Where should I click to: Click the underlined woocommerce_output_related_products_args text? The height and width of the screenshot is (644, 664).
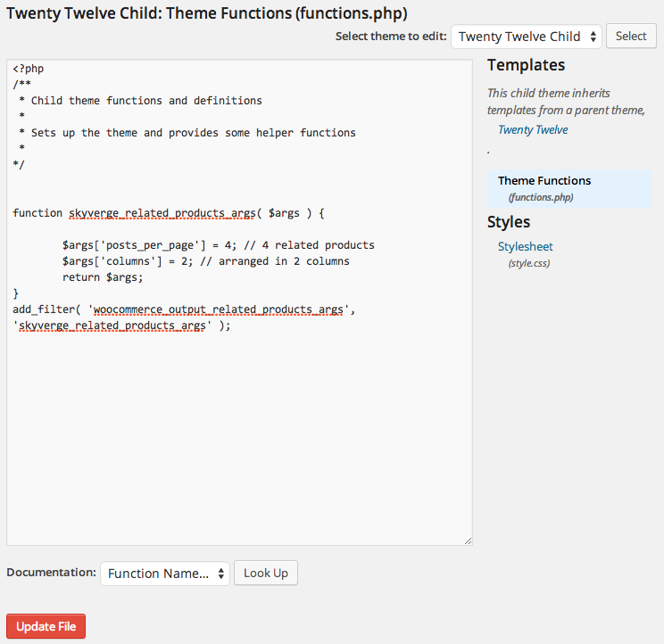tap(218, 310)
